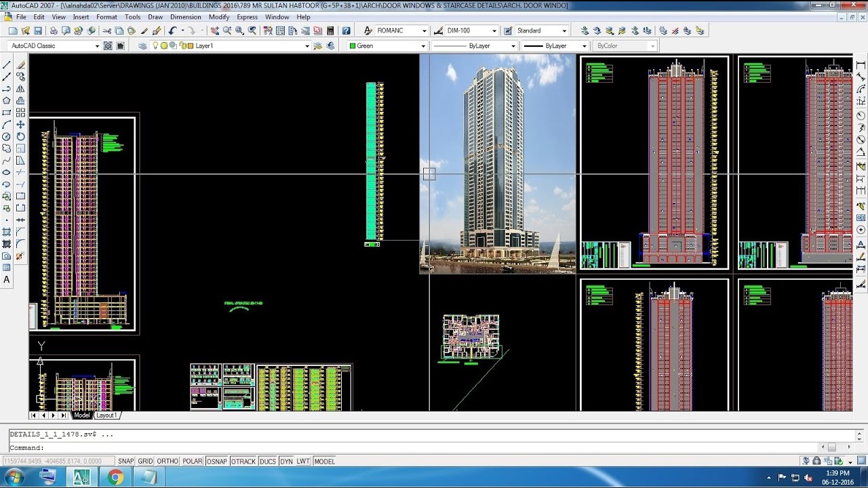Select the Line tool from the Draw toolbar

pyautogui.click(x=7, y=64)
